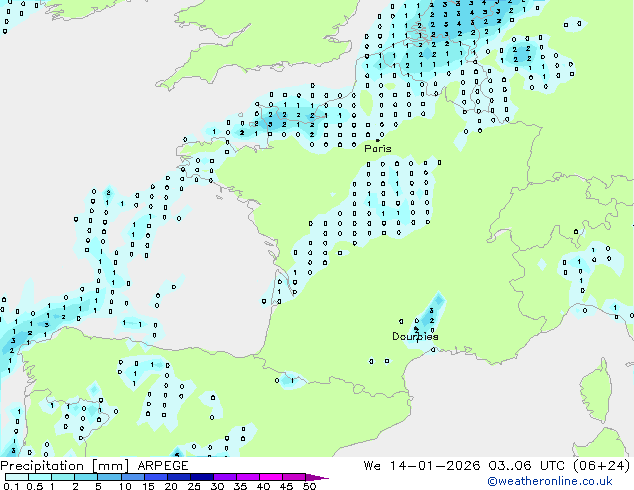Pick the 40–45 mm magenta legend swatch

click(x=271, y=477)
